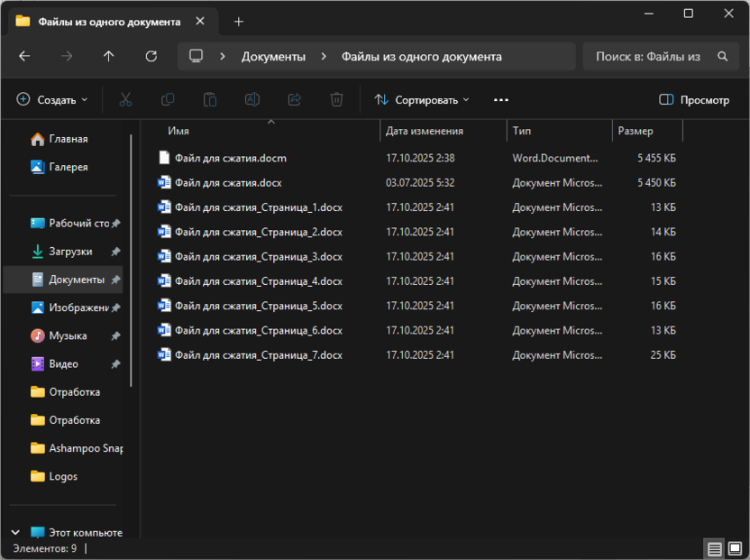Open a new tab with plus button
The height and width of the screenshot is (560, 750).
(x=238, y=21)
